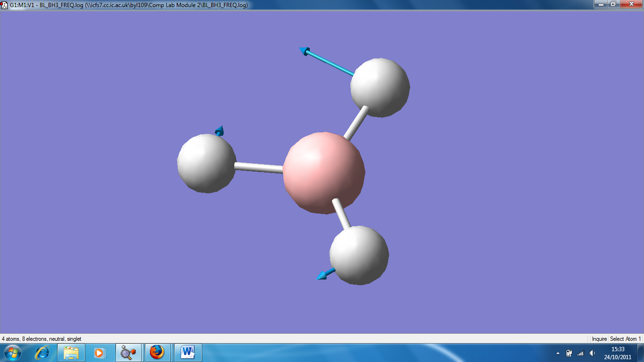Click the Show desktop button
Image resolution: width=644 pixels, height=362 pixels.
click(640, 353)
